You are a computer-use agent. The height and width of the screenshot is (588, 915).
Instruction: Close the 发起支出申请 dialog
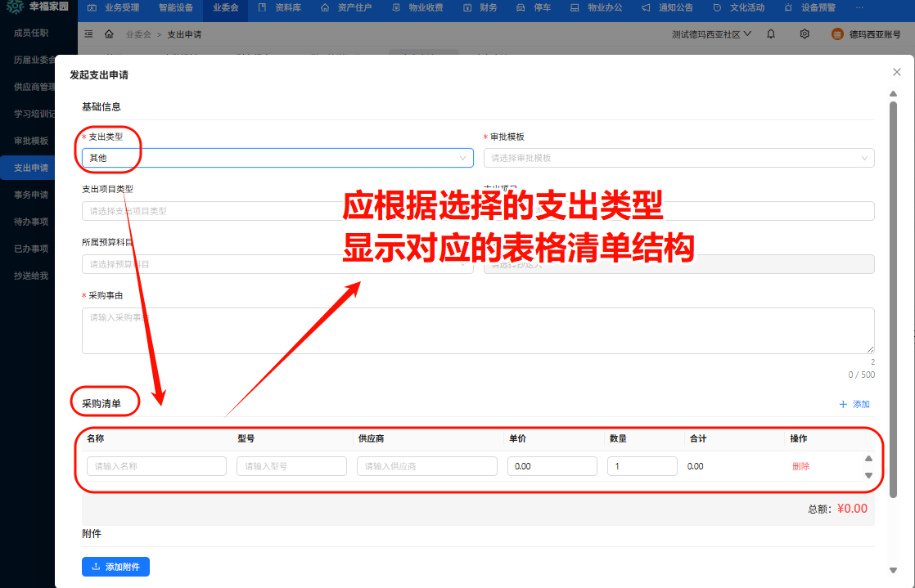coord(896,73)
